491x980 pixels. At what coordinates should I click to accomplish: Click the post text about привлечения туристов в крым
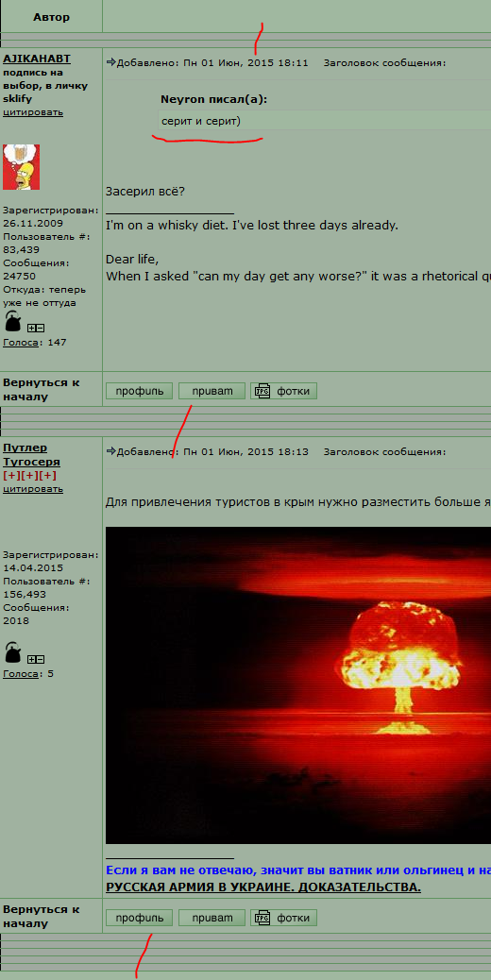tap(298, 501)
